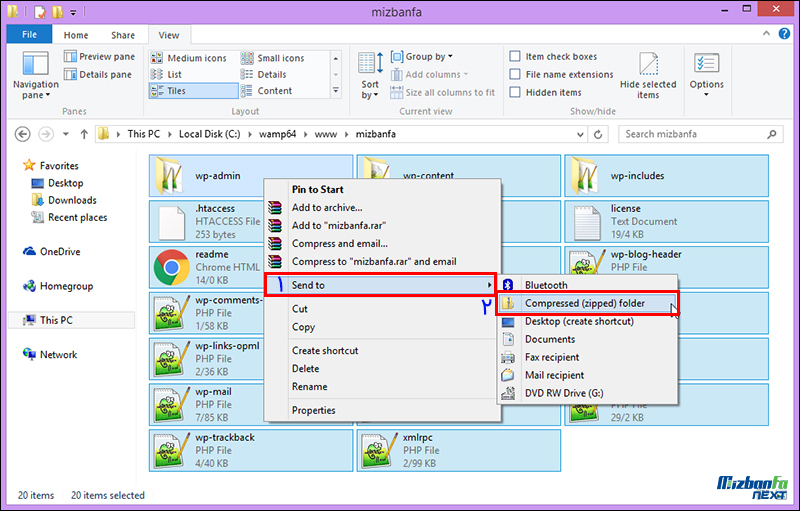Open OneDrive in the navigation pane
Viewport: 800px width, 511px height.
click(x=52, y=251)
